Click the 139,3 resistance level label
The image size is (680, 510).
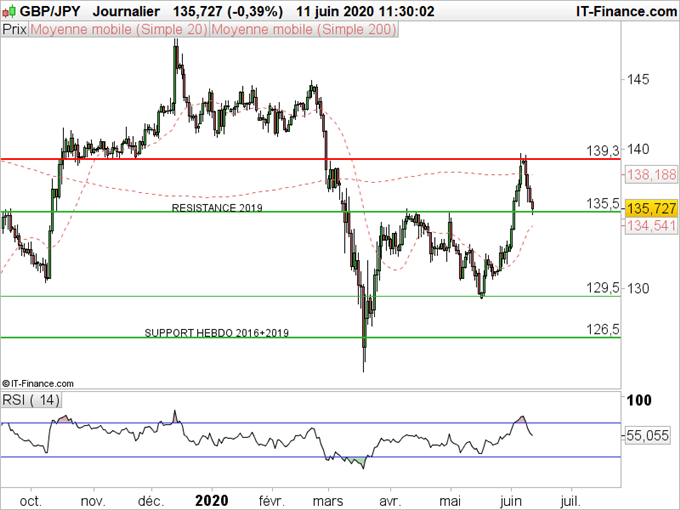tap(603, 151)
